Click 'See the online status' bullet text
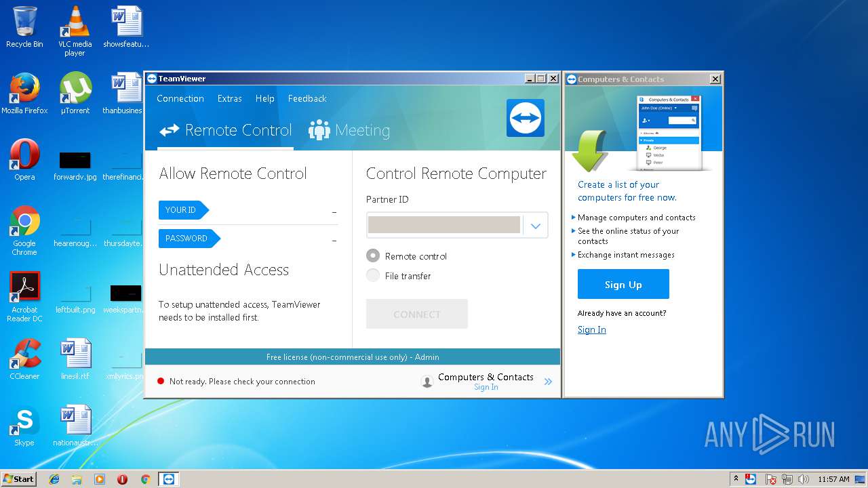Image resolution: width=868 pixels, height=488 pixels. (x=628, y=236)
